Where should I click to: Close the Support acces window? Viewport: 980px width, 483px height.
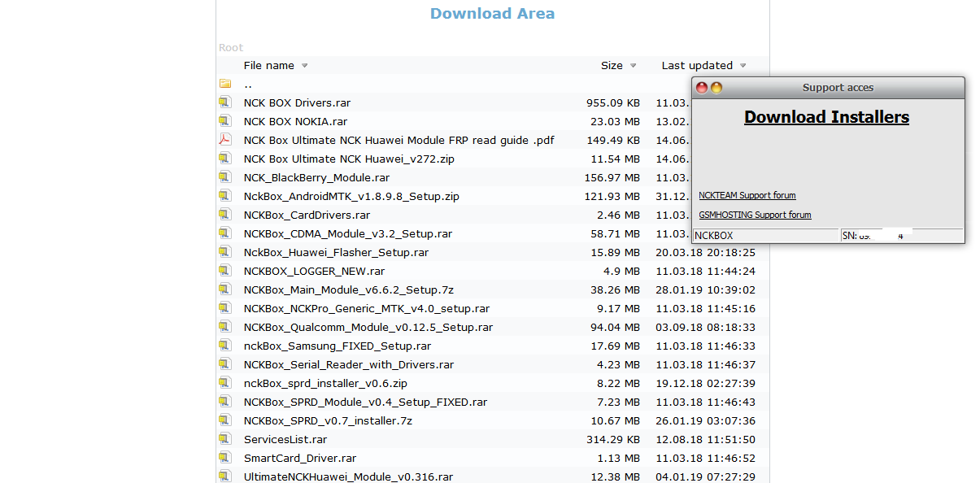click(702, 88)
